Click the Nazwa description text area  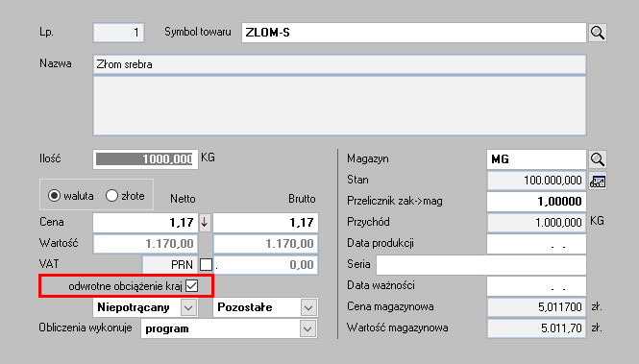[x=339, y=106]
